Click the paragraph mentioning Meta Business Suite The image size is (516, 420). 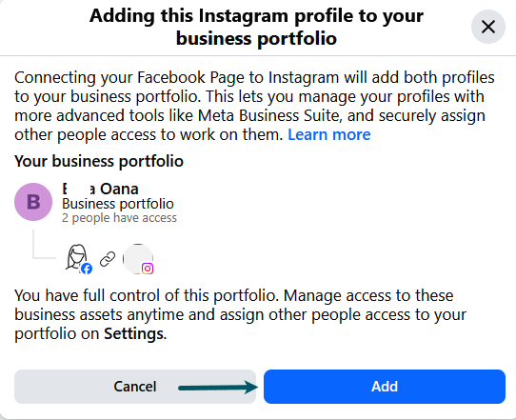[x=254, y=106]
